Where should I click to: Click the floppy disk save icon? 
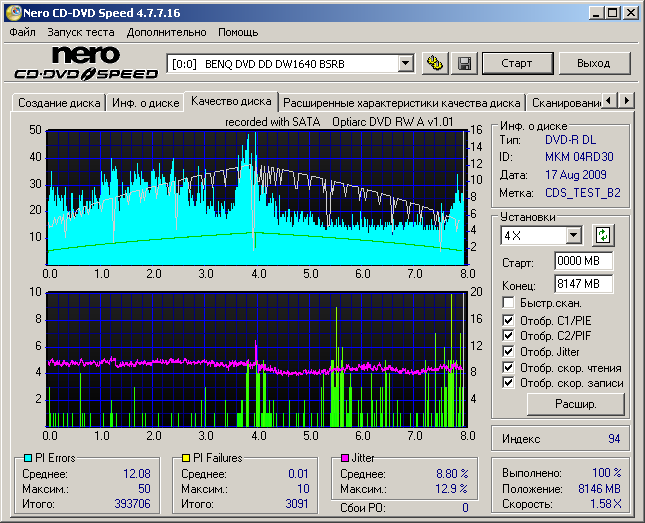tap(464, 63)
